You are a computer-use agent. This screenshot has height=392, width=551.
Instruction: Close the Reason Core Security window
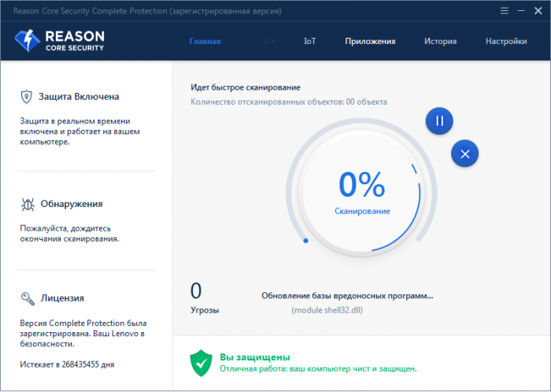[x=538, y=11]
